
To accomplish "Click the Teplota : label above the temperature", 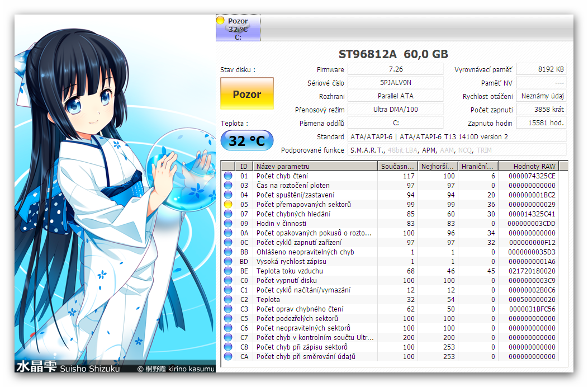I will pos(234,123).
